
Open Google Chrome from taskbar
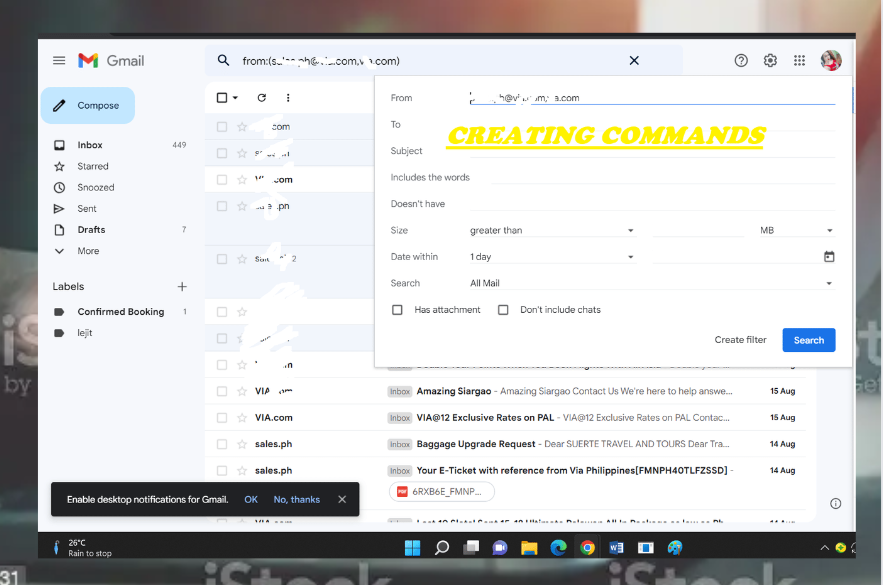[587, 548]
